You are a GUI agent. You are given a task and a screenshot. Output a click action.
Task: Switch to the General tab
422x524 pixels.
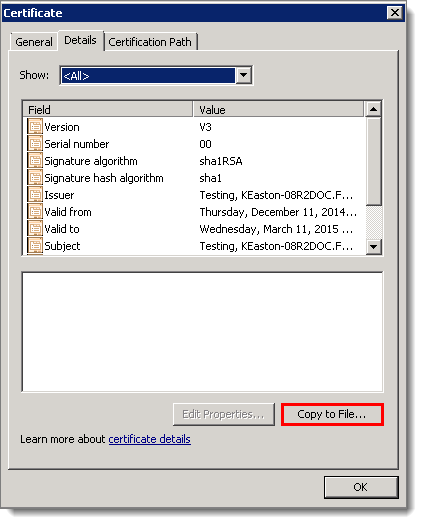tap(34, 42)
